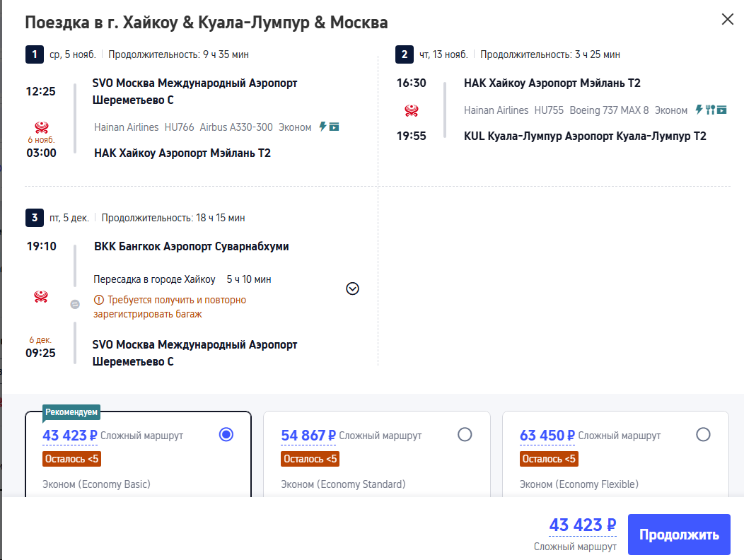This screenshot has width=744, height=560.
Task: Click meal icon on flight HU755
Action: [x=710, y=110]
